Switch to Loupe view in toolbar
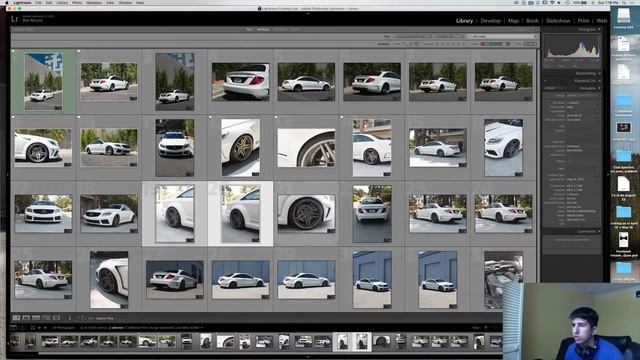The width and height of the screenshot is (640, 360). tap(26, 318)
